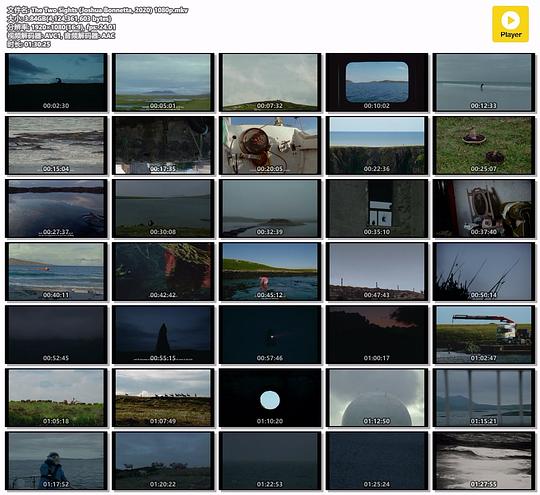Open the thumbnail at 00:02:30
540x495 pixels.
point(56,82)
